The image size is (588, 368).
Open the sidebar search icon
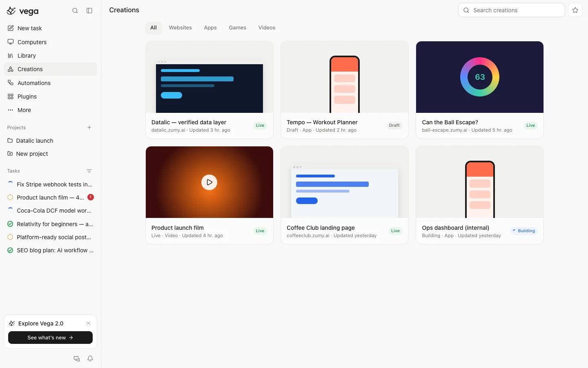point(75,11)
